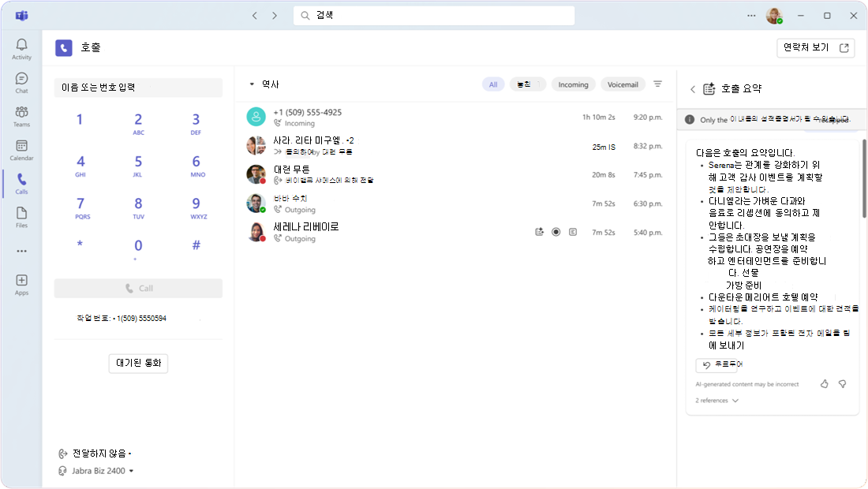The height and width of the screenshot is (489, 868).
Task: Click the 대기된 통화 button
Action: point(138,364)
